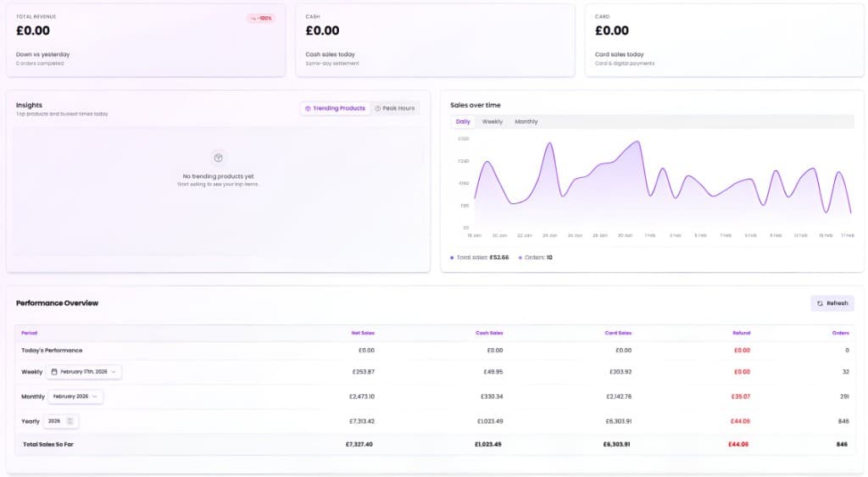Click the Period column header

30,333
